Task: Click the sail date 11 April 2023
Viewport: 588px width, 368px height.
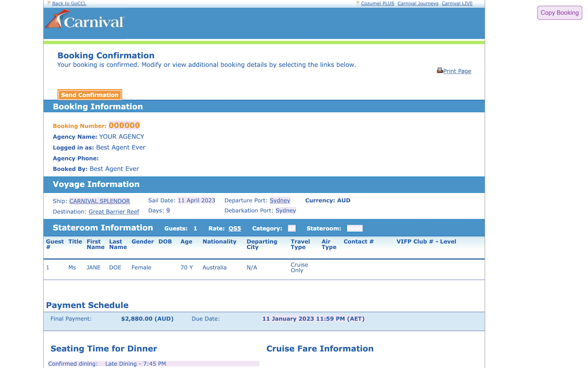Action: point(197,201)
